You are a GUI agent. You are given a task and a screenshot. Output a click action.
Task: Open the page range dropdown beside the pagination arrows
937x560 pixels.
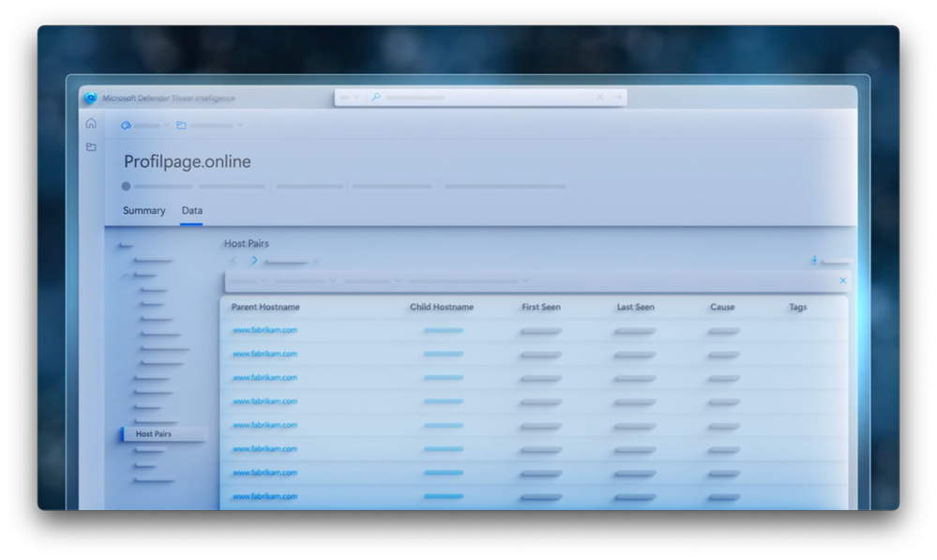tap(293, 262)
